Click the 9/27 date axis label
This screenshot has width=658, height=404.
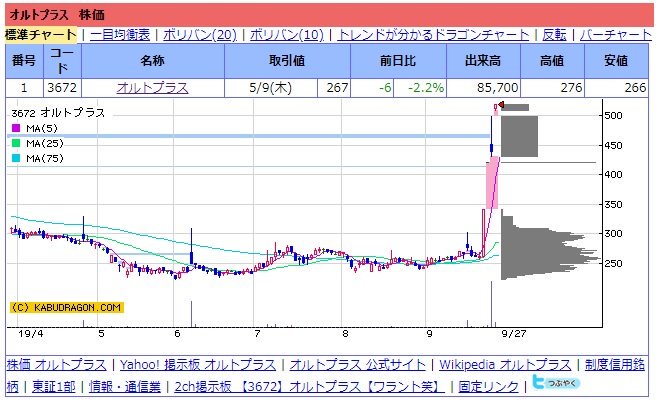[x=514, y=334]
